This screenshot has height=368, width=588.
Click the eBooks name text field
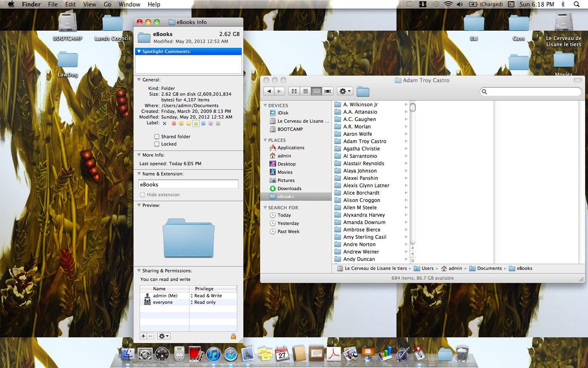coord(188,184)
